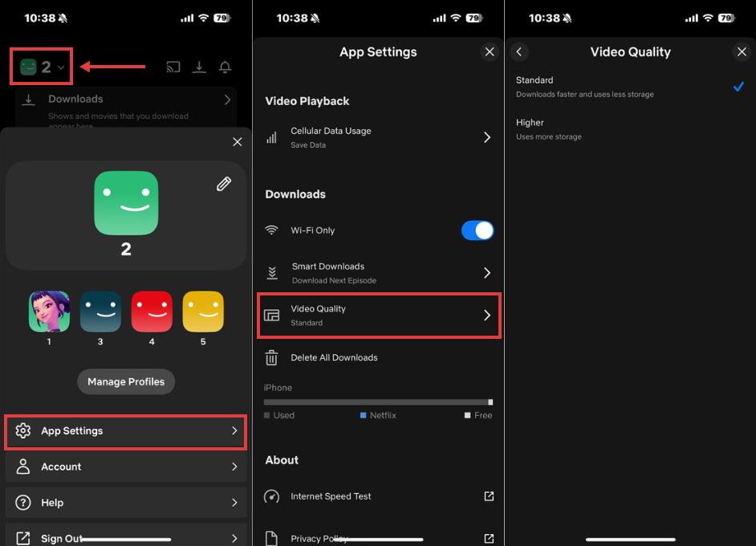The image size is (756, 546).
Task: Open Smart Downloads setting
Action: tap(379, 273)
